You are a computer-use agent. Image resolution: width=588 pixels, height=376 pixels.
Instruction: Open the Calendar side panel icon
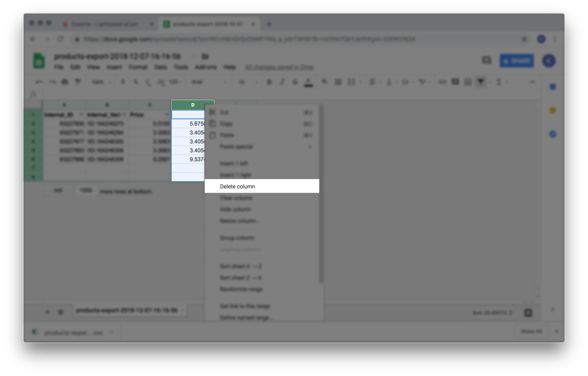click(x=553, y=87)
